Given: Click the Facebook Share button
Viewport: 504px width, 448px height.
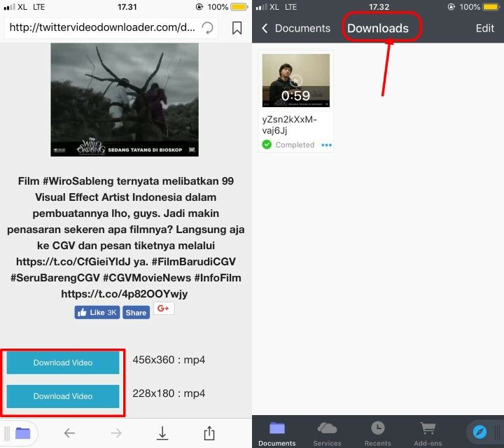Looking at the screenshot, I should coord(136,312).
